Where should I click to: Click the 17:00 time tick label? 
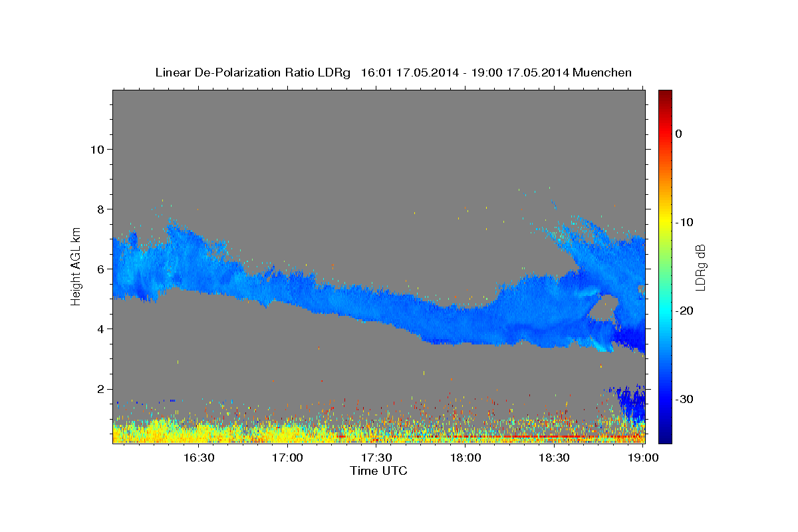(288, 458)
